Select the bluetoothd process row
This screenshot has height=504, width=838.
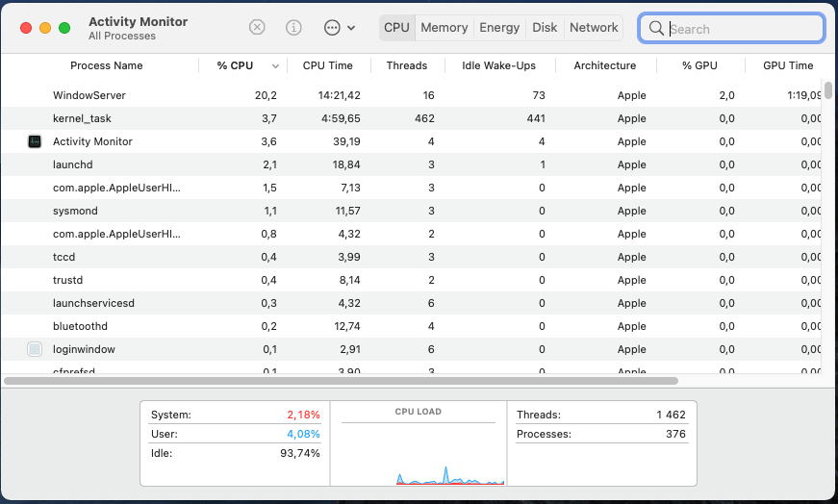click(412, 327)
